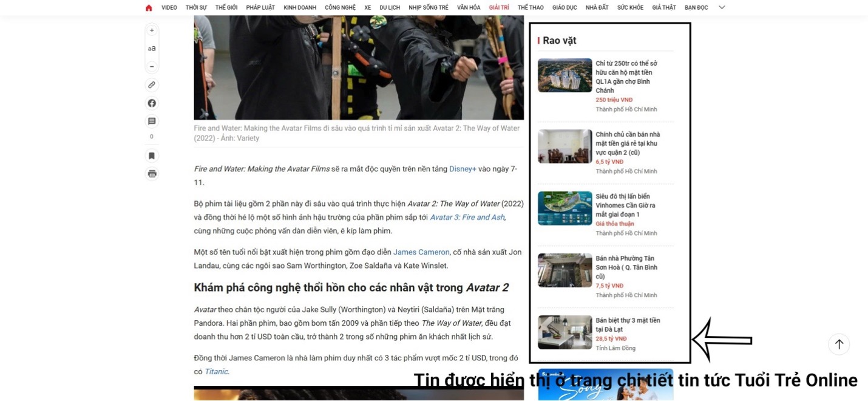Increase font size with the plus icon
This screenshot has height=401, width=868.
pos(152,30)
